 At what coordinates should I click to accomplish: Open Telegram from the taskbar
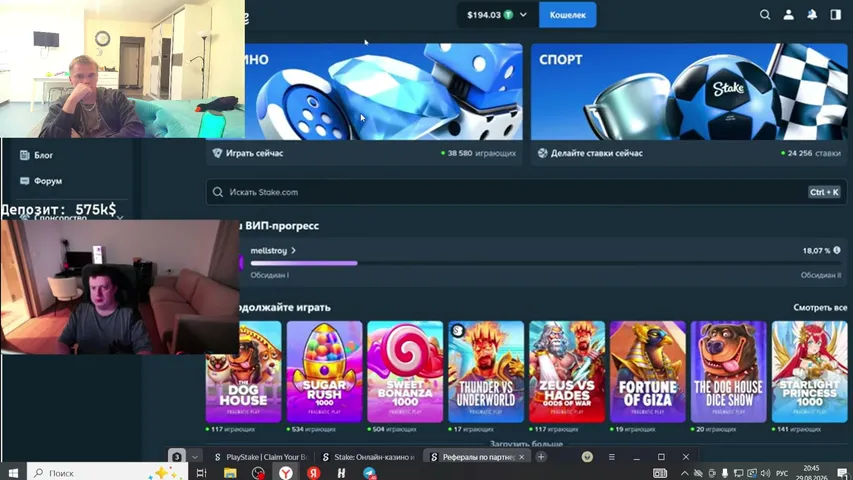(x=369, y=473)
